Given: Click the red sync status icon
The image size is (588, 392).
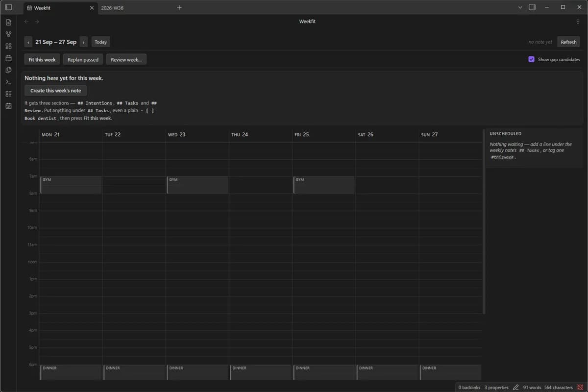Looking at the screenshot, I should tap(580, 387).
